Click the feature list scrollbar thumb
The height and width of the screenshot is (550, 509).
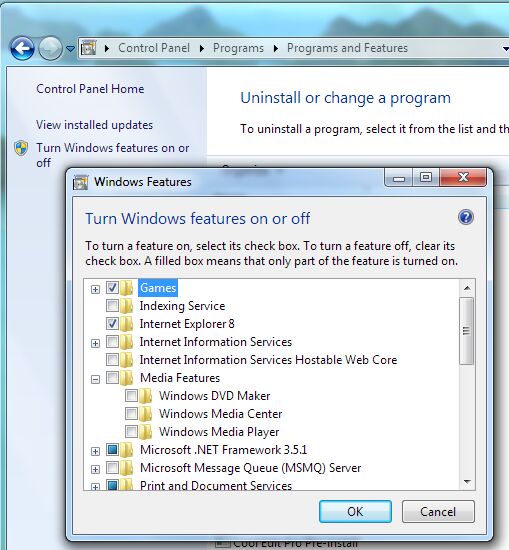[467, 331]
